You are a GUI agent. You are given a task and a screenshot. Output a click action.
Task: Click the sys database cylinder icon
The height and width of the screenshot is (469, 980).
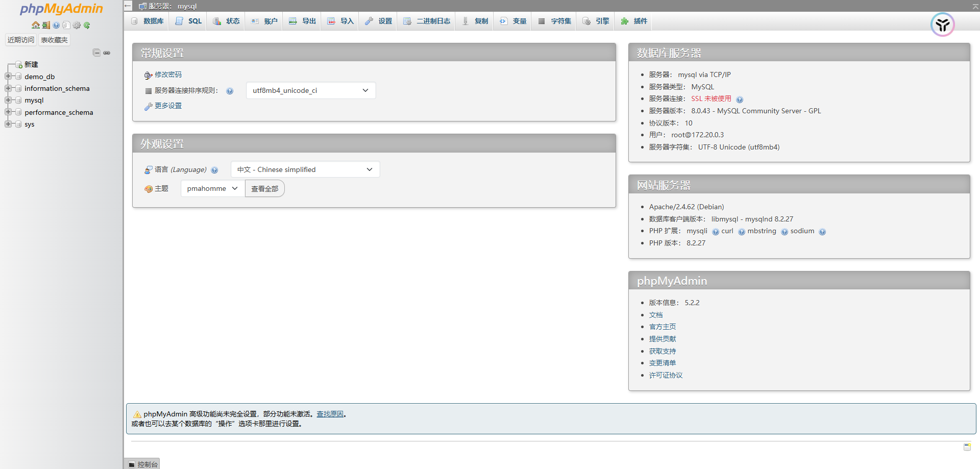click(x=18, y=124)
